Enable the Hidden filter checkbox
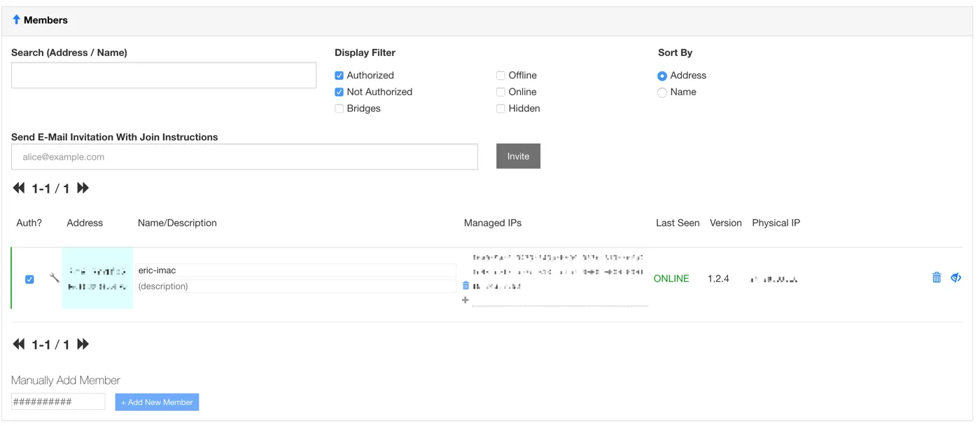This screenshot has width=980, height=426. pyautogui.click(x=500, y=109)
